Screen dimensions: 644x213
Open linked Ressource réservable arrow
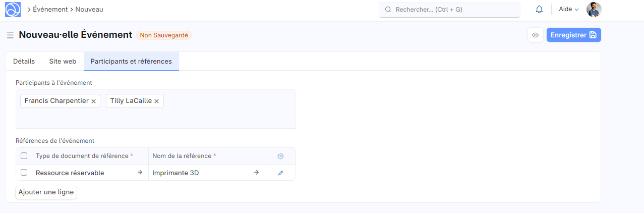click(140, 173)
